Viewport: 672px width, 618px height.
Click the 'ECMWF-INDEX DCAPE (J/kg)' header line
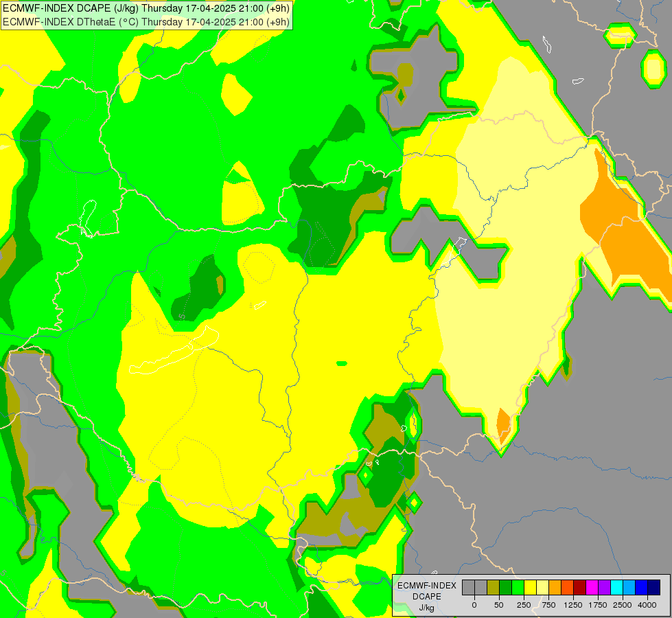tap(146, 8)
